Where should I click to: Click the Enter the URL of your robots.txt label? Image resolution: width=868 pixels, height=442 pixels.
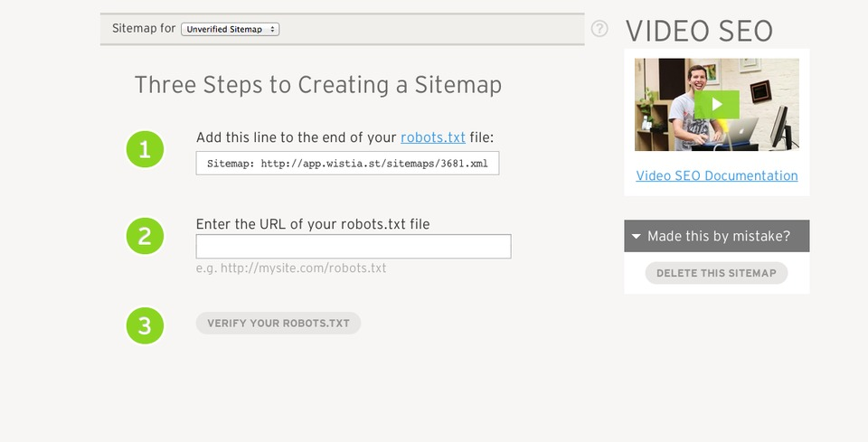[313, 224]
